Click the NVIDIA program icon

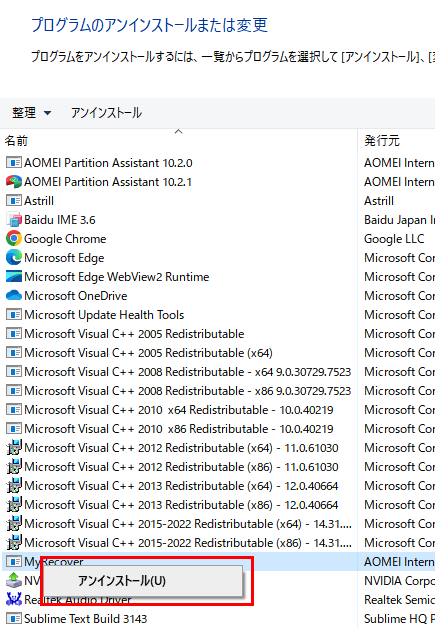pyautogui.click(x=14, y=580)
